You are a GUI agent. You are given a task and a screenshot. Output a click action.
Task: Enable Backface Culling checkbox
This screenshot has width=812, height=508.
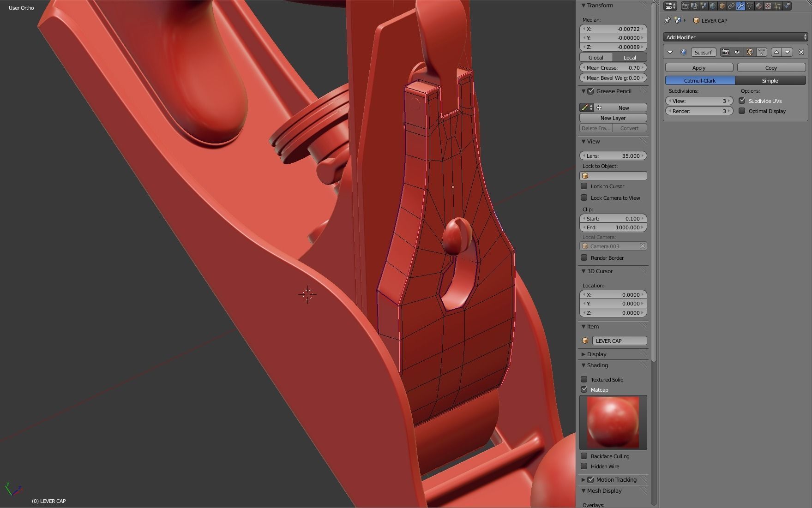tap(584, 456)
